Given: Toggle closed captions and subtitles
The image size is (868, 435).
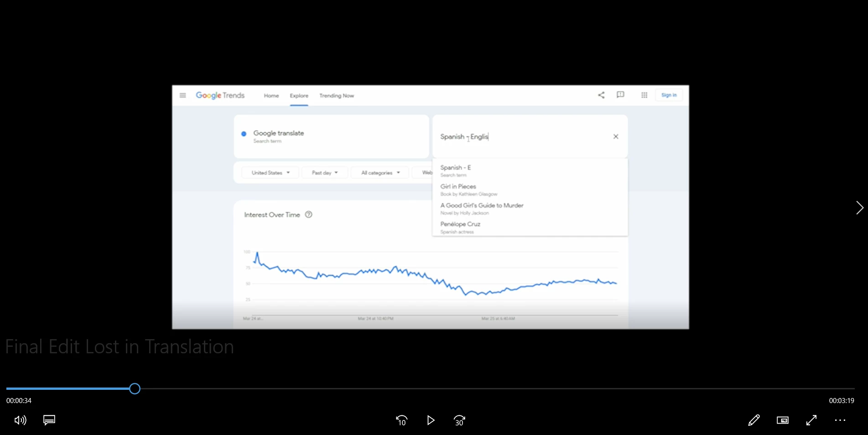Looking at the screenshot, I should (x=49, y=420).
